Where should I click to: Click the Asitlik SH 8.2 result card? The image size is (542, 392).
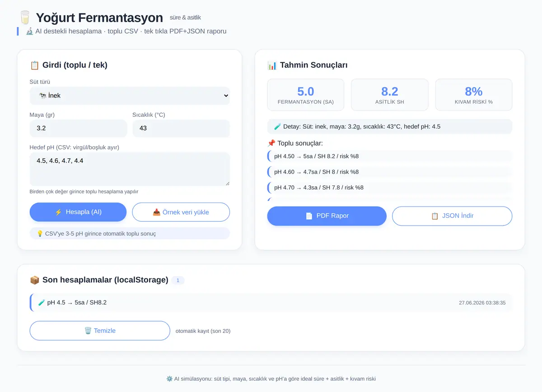[x=390, y=95]
